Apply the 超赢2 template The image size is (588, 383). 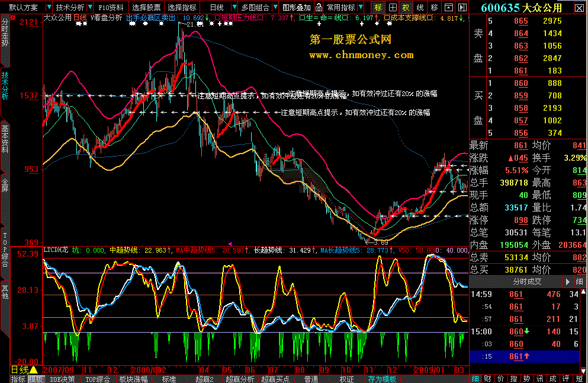coord(204,379)
